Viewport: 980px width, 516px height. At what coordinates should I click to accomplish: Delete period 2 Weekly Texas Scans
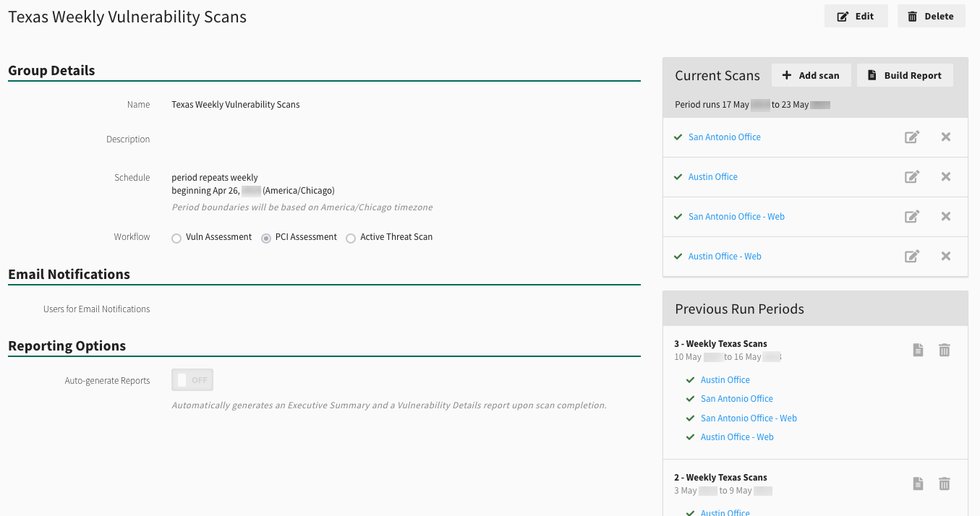[x=944, y=484]
